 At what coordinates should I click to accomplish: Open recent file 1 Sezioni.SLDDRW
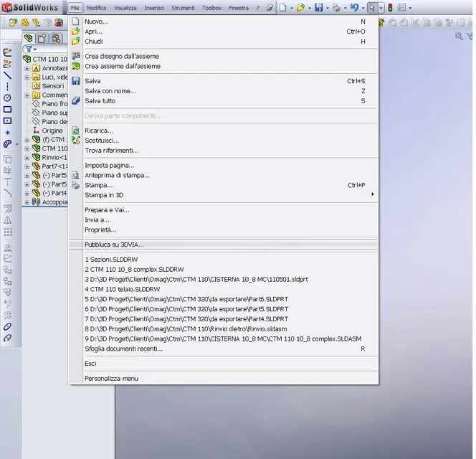point(224,260)
